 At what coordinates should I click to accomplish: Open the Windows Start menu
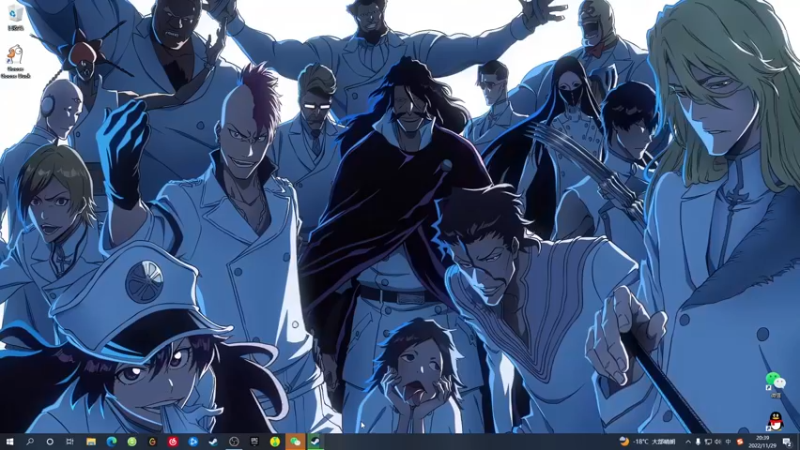click(x=10, y=441)
